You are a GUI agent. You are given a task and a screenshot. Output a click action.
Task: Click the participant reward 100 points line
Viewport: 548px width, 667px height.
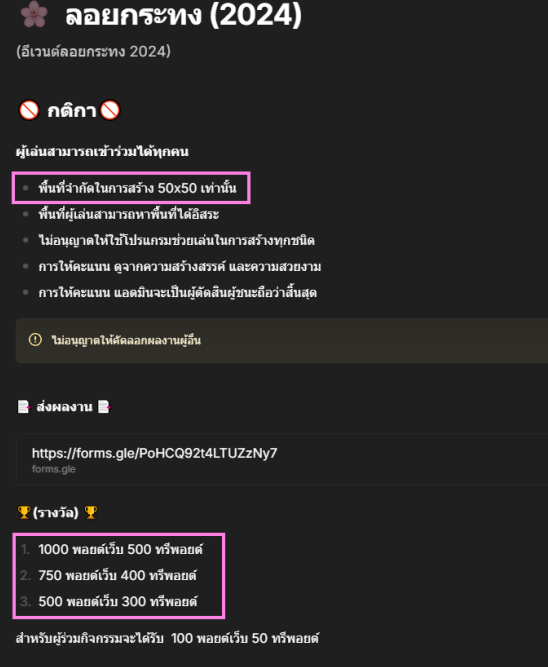tap(167, 638)
